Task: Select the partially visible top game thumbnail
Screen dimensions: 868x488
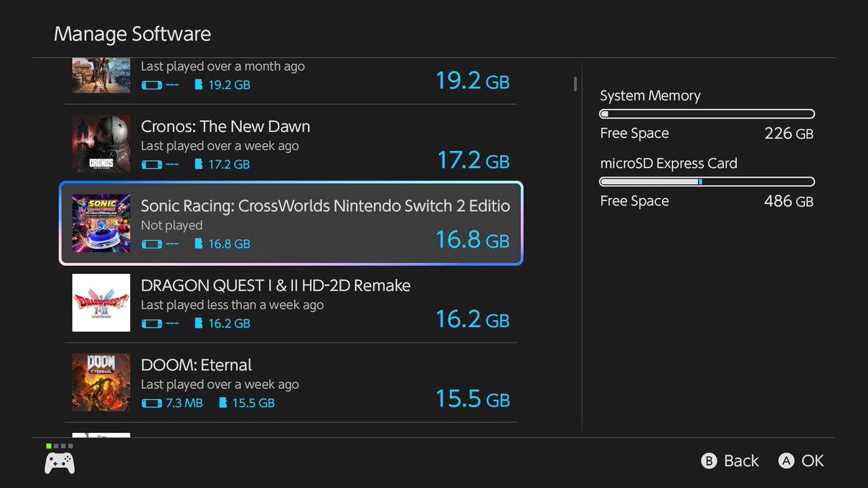Action: [101, 76]
